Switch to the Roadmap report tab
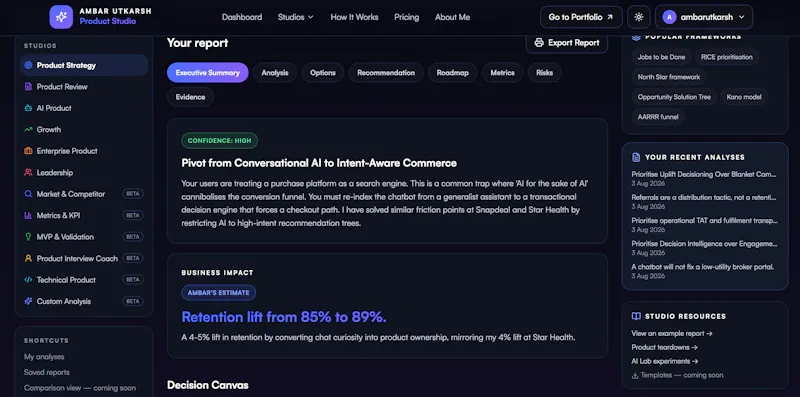The image size is (800, 397). 453,72
